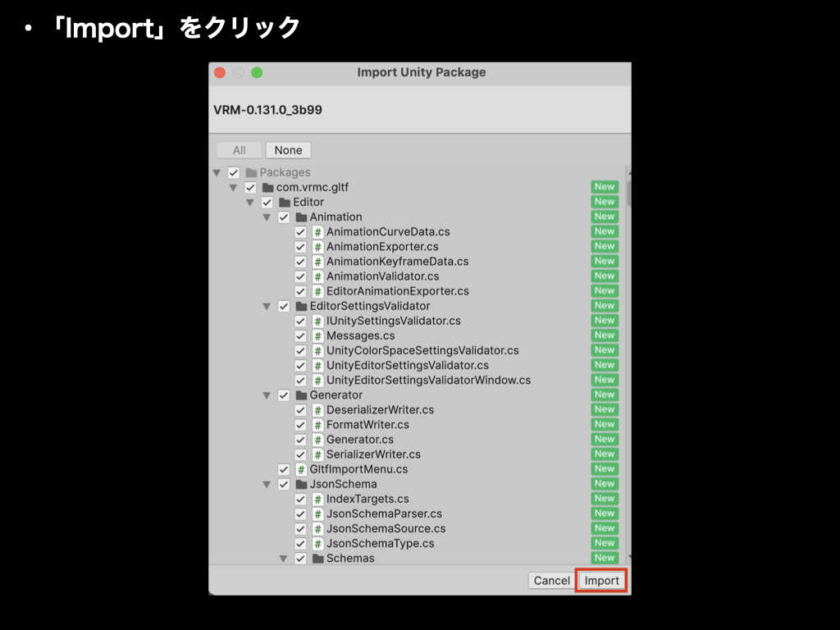Click AnimationKeyframeData.cs script icon
The image size is (840, 630).
pyautogui.click(x=317, y=262)
